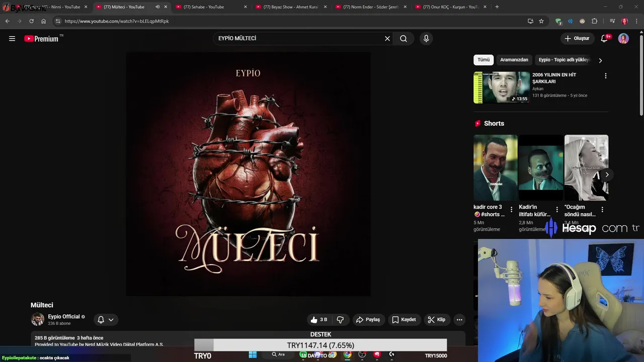Image resolution: width=644 pixels, height=362 pixels.
Task: Open the browser home page button
Action: coord(43,21)
